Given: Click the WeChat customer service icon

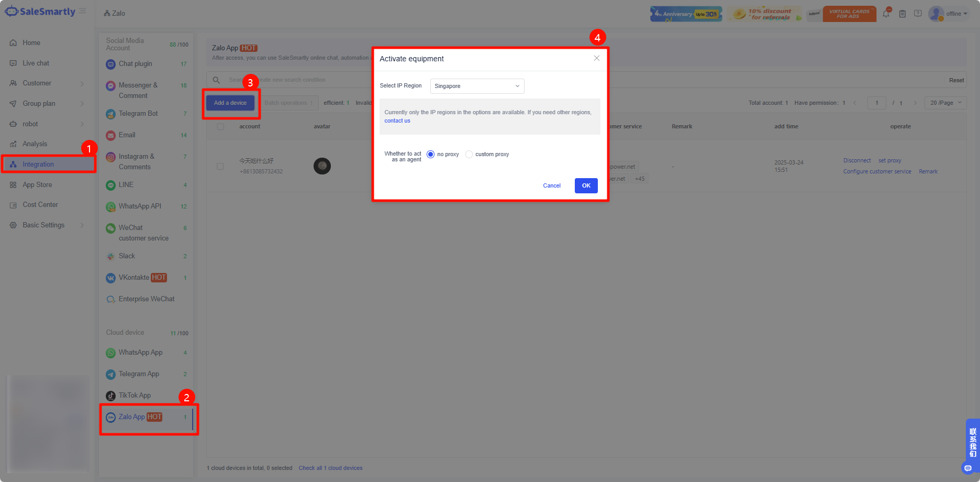Looking at the screenshot, I should [x=110, y=228].
